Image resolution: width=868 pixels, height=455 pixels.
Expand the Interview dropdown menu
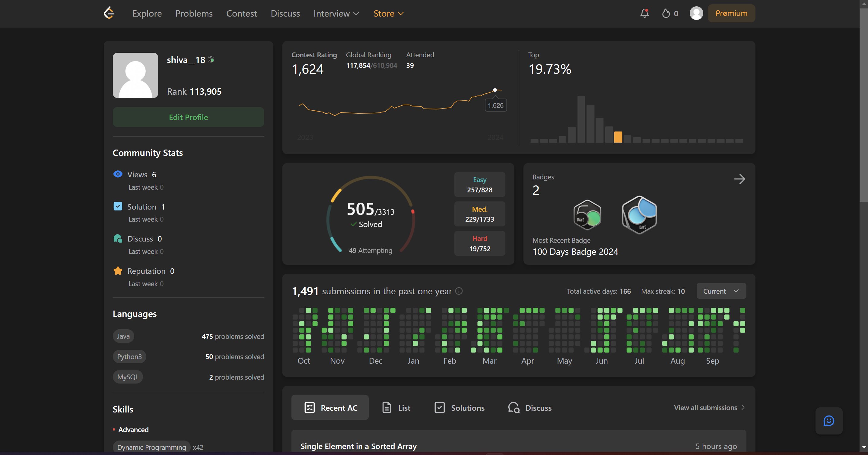[336, 14]
